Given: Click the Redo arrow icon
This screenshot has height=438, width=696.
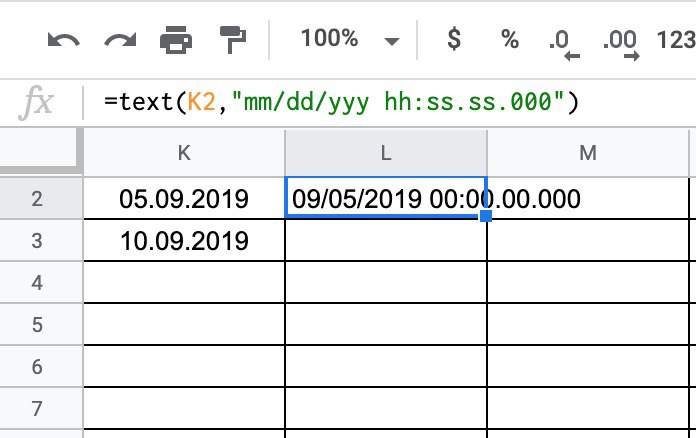Looking at the screenshot, I should click(120, 40).
